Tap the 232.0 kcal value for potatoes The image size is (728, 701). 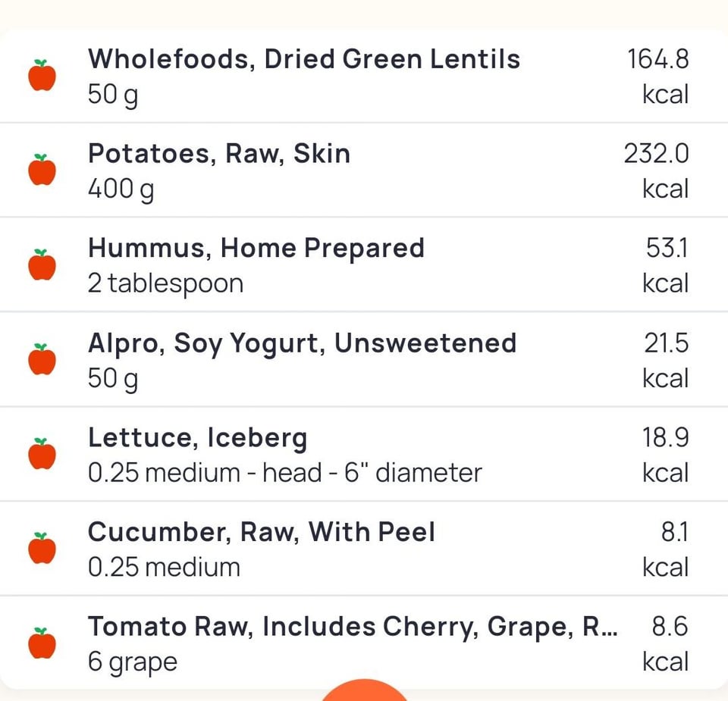coord(657,154)
